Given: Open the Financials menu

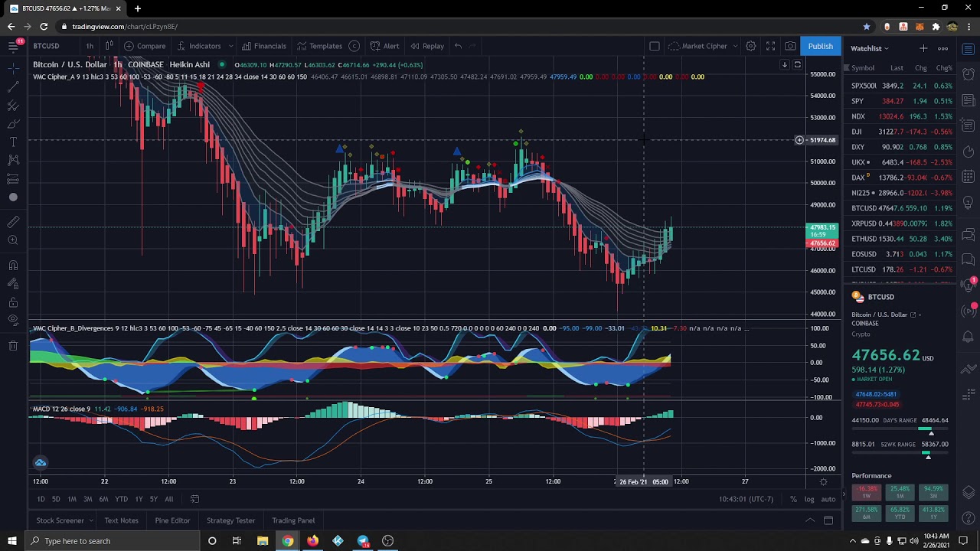Looking at the screenshot, I should click(x=263, y=46).
